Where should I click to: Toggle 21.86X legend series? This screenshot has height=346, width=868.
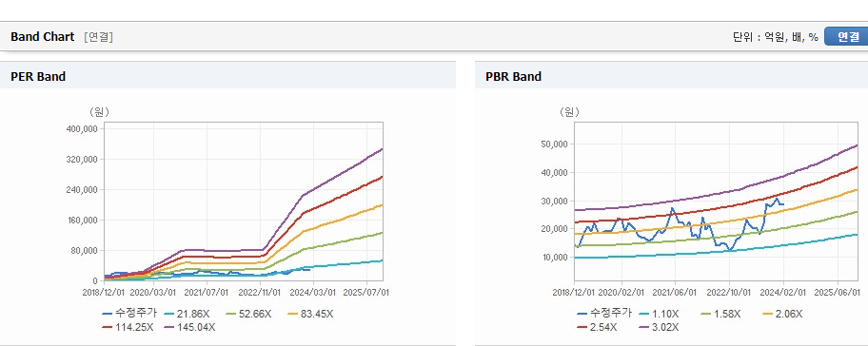click(x=188, y=314)
